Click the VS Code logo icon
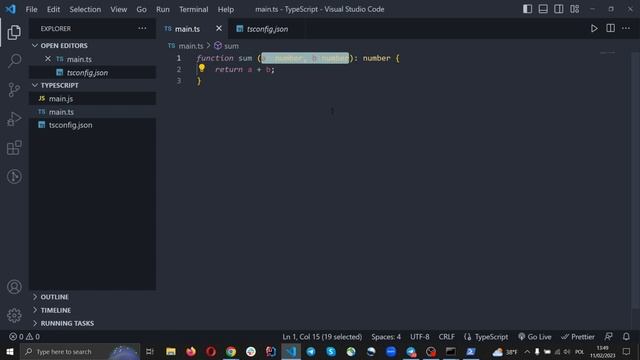Image resolution: width=640 pixels, height=360 pixels. (11, 9)
